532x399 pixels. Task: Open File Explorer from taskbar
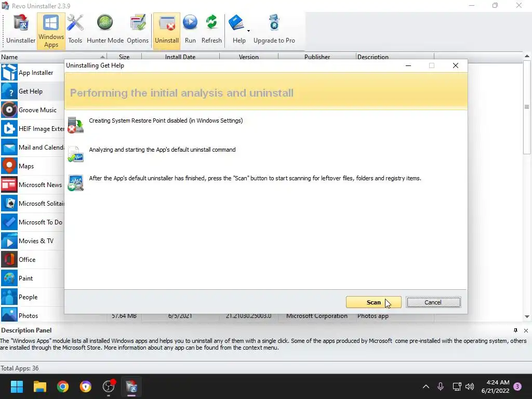click(39, 387)
